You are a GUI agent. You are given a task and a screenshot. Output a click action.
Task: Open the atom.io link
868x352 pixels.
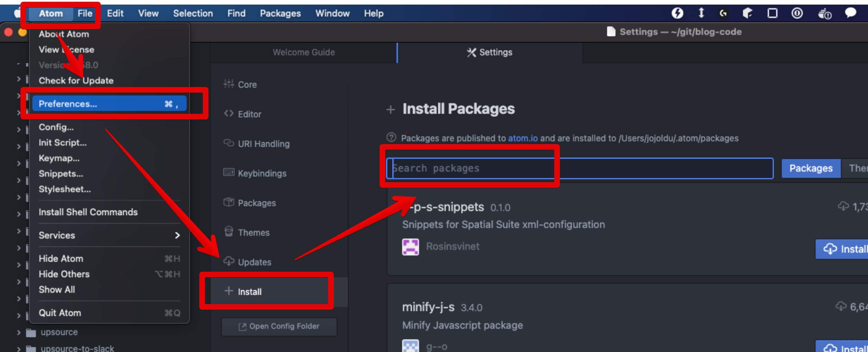coord(523,138)
